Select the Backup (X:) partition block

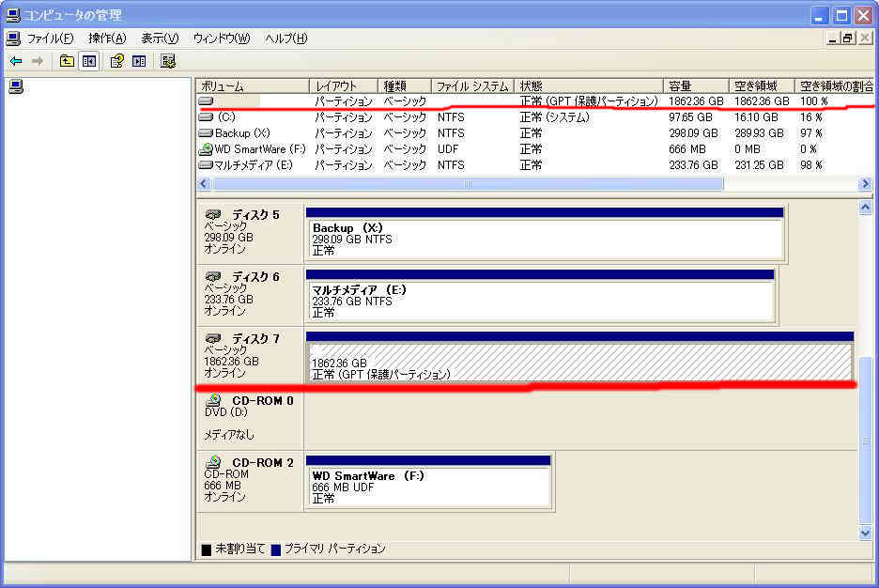tap(545, 233)
